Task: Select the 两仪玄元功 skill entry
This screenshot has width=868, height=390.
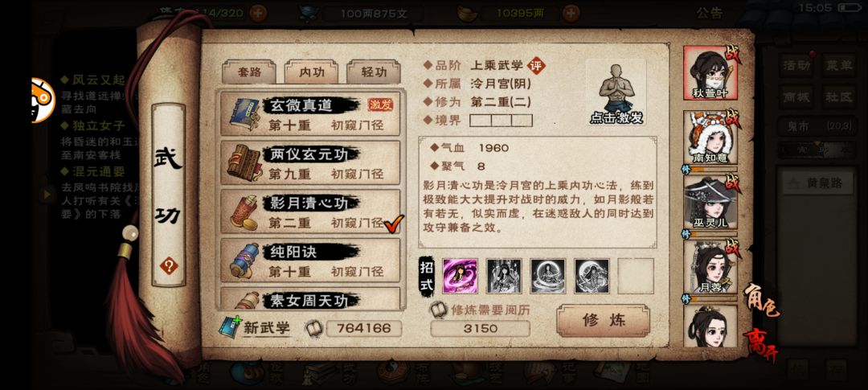Action: (x=310, y=163)
